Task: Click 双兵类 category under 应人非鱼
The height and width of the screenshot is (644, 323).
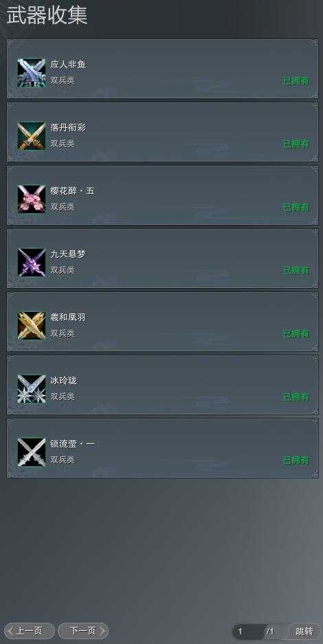Action: [x=63, y=80]
